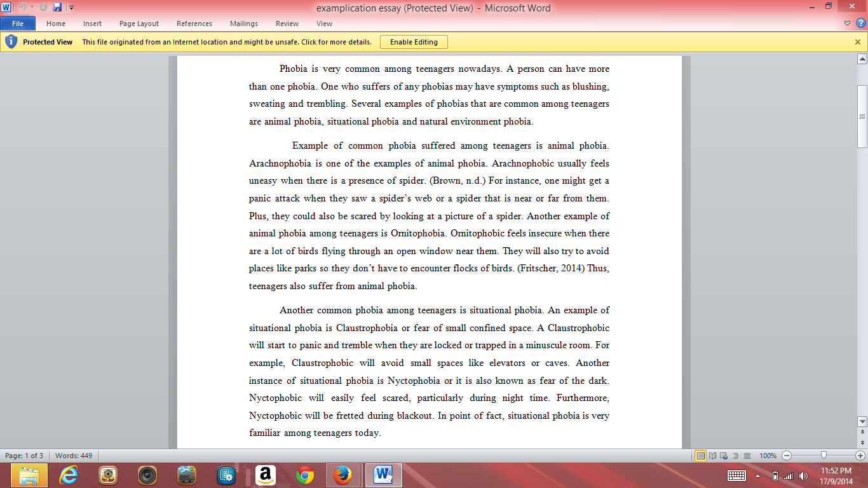Click the Word taskbar button

[384, 475]
